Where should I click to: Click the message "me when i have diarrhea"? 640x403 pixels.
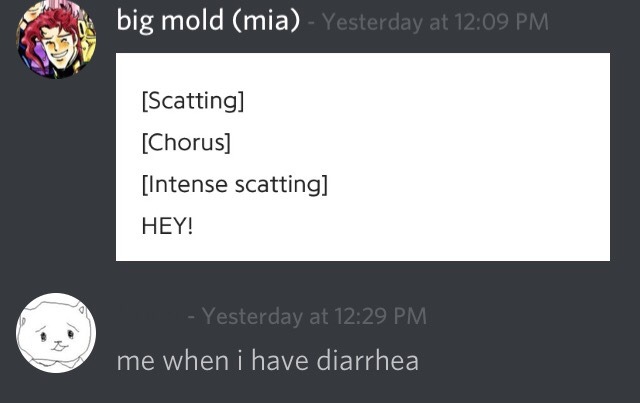(x=267, y=360)
